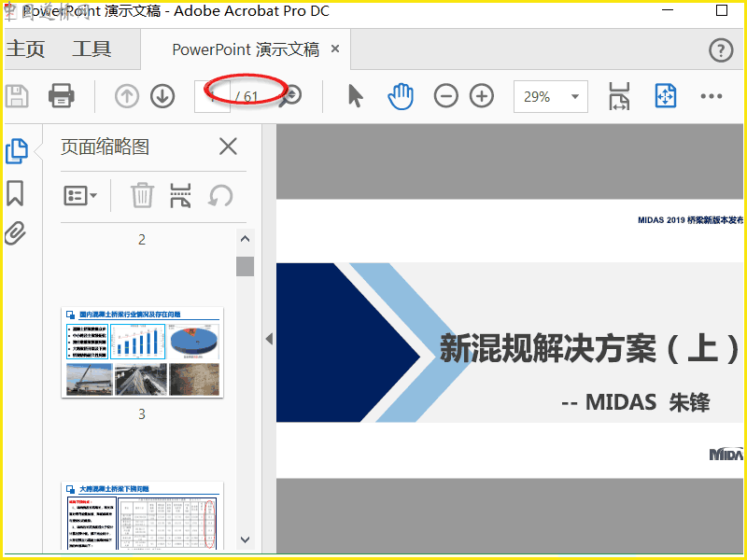
Task: Go to next page arrow
Action: click(x=162, y=96)
